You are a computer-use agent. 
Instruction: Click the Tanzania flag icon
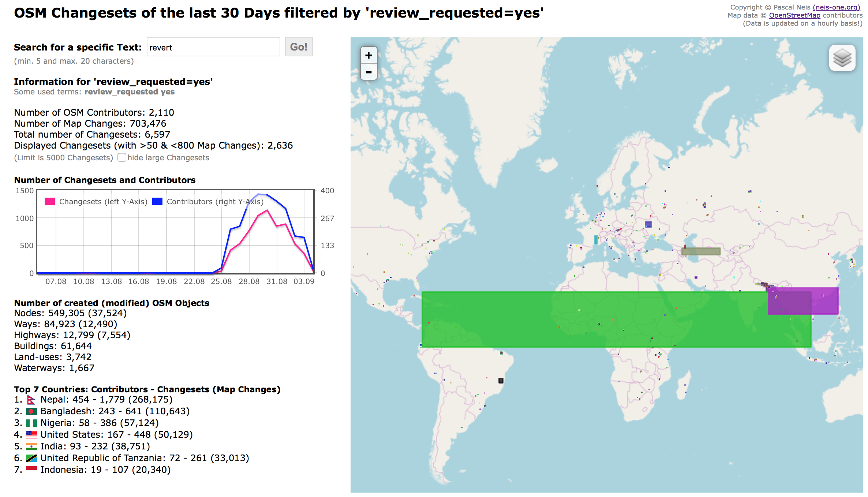point(31,458)
